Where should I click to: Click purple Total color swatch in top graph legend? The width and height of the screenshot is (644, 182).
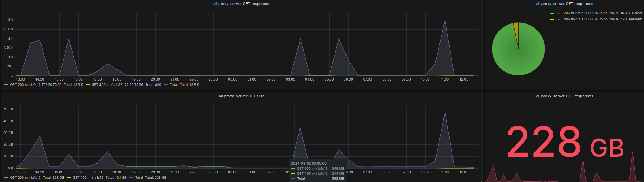[x=166, y=85]
